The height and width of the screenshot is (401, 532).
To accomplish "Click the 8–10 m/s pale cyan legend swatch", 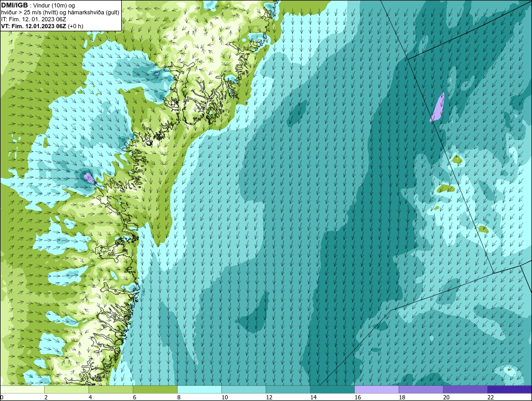I will tap(199, 389).
